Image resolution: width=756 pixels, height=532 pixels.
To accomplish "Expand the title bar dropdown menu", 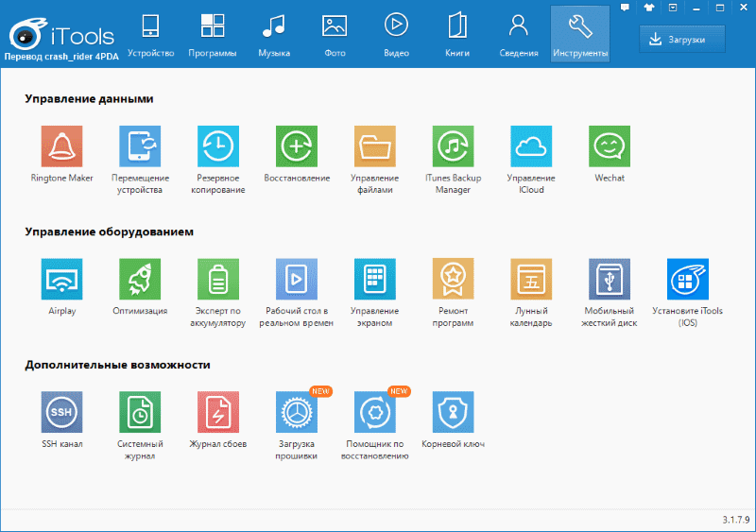I will pos(672,8).
